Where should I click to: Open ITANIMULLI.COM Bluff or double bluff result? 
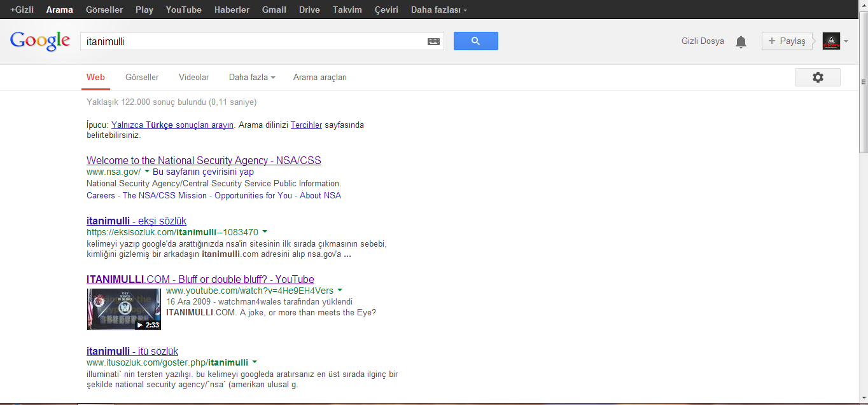tap(200, 279)
